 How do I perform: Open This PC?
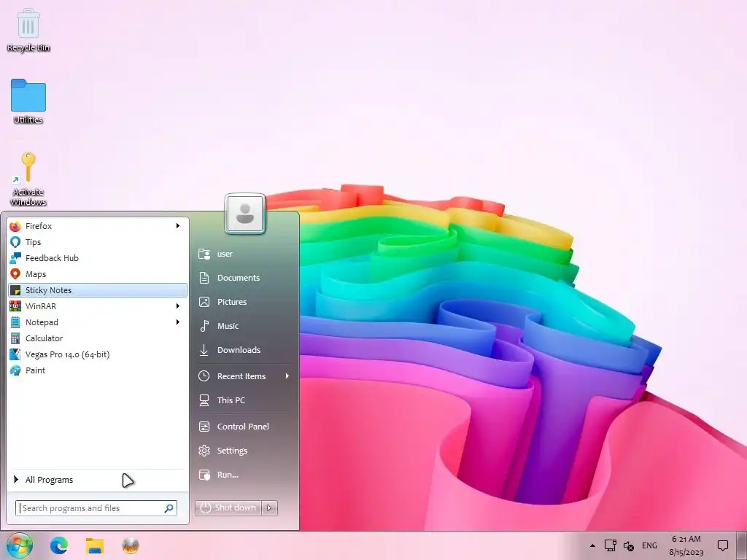[244, 400]
